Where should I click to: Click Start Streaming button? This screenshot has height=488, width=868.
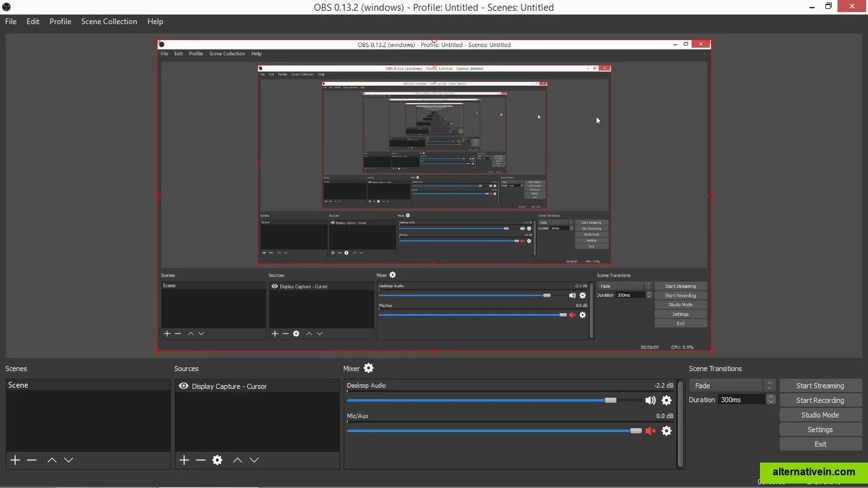[x=820, y=386]
